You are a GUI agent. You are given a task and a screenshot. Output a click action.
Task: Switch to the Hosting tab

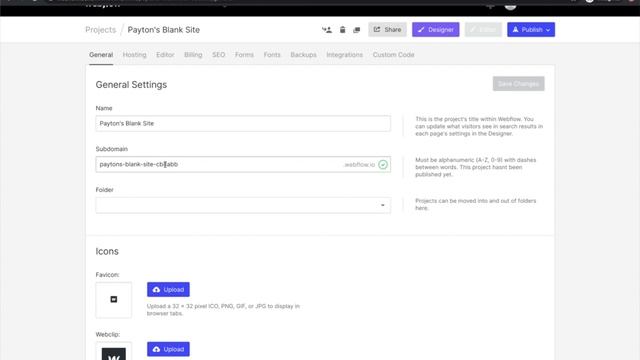click(134, 55)
